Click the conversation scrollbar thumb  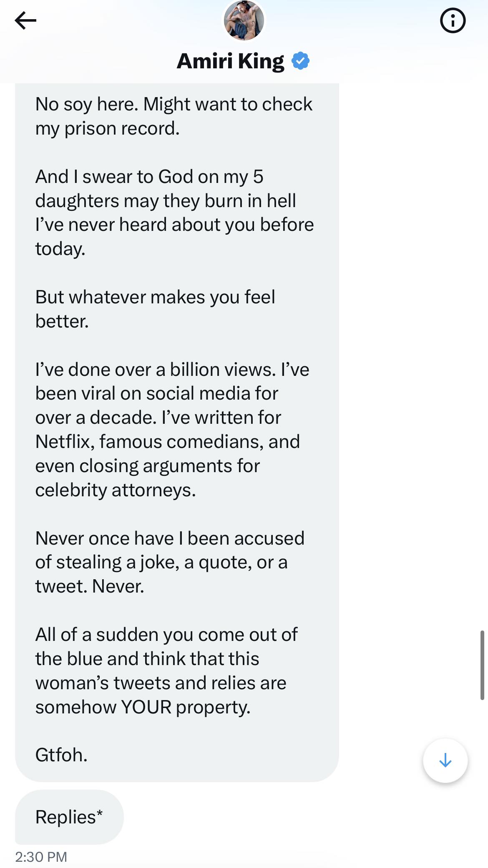click(x=482, y=665)
